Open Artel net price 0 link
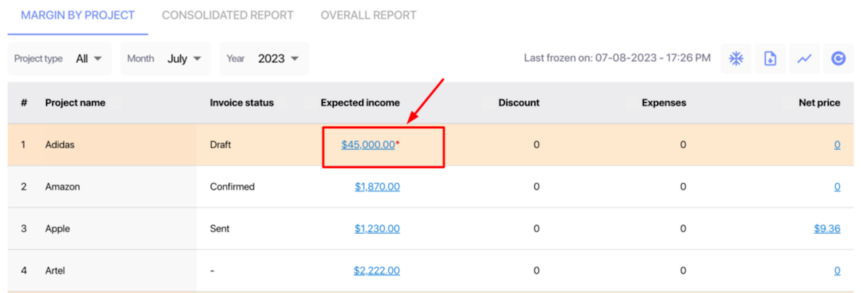Screen dimensions: 868x293 [837, 271]
